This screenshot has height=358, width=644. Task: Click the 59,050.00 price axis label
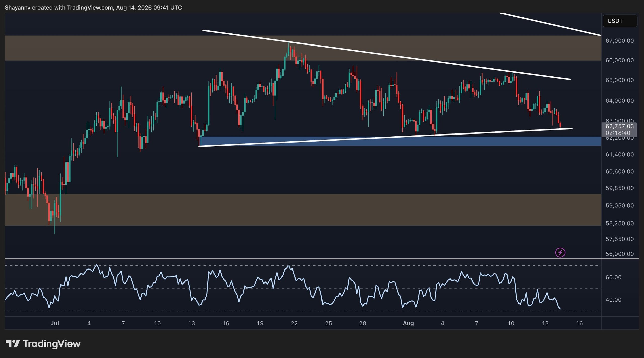pos(619,206)
